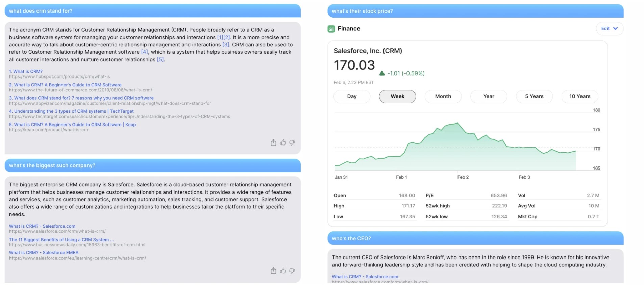Select the Day chart range

point(352,96)
